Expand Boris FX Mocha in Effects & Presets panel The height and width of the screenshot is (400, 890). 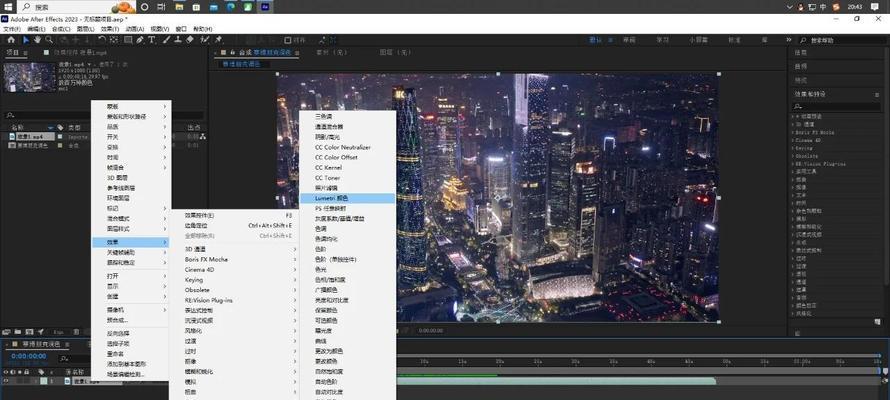(x=793, y=132)
